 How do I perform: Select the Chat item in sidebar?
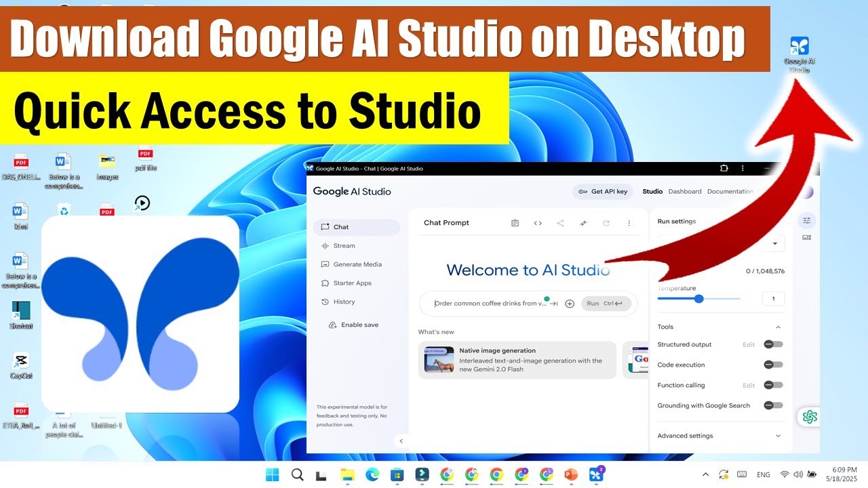(357, 227)
